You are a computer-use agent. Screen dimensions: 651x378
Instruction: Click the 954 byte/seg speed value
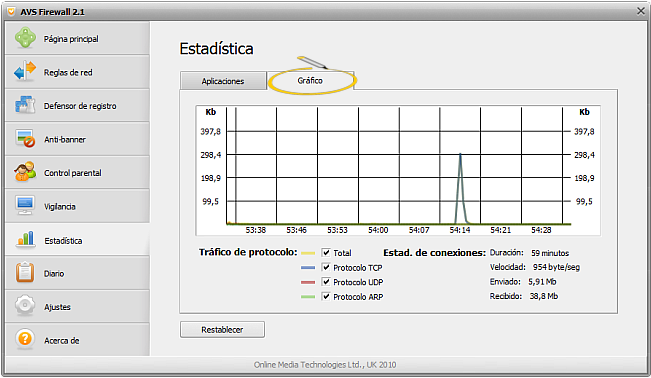[x=556, y=267]
